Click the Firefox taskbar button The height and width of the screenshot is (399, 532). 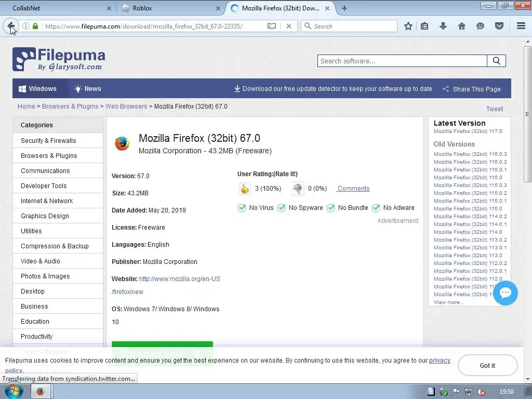point(41,392)
